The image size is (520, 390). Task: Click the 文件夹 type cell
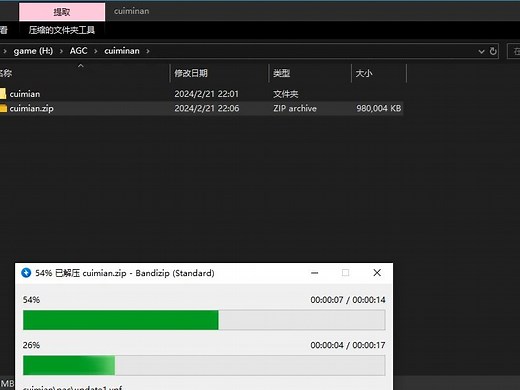pos(286,94)
